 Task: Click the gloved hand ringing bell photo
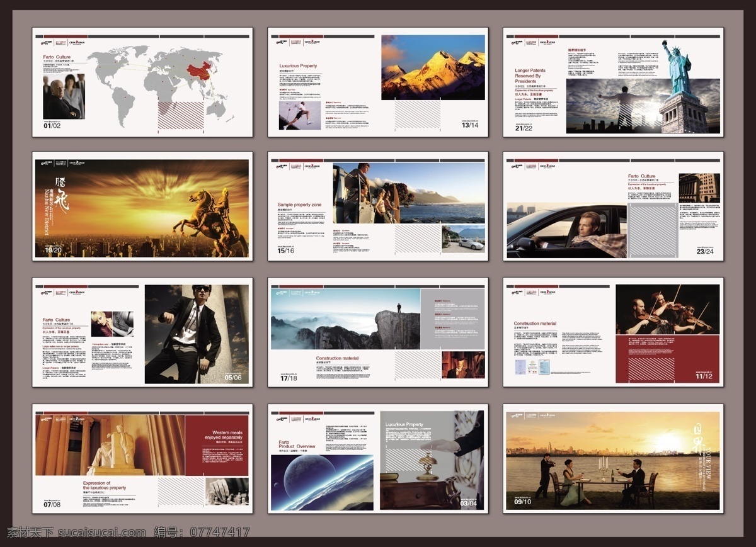(x=432, y=461)
